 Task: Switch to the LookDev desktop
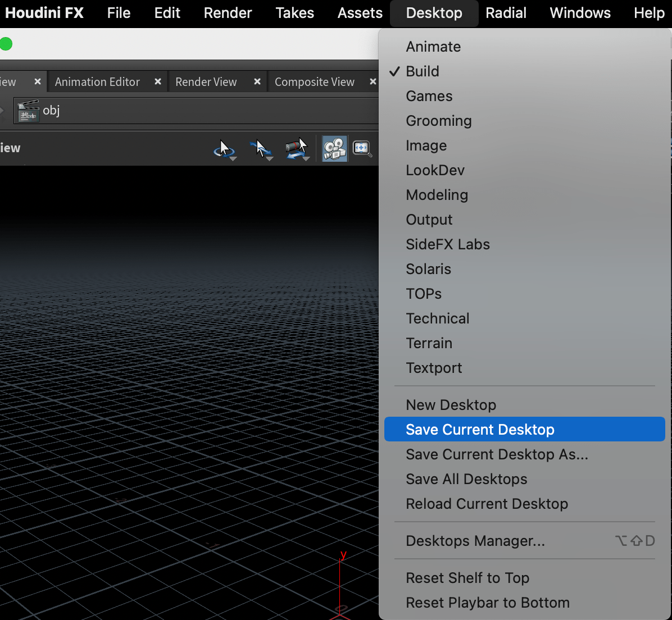pyautogui.click(x=525, y=170)
